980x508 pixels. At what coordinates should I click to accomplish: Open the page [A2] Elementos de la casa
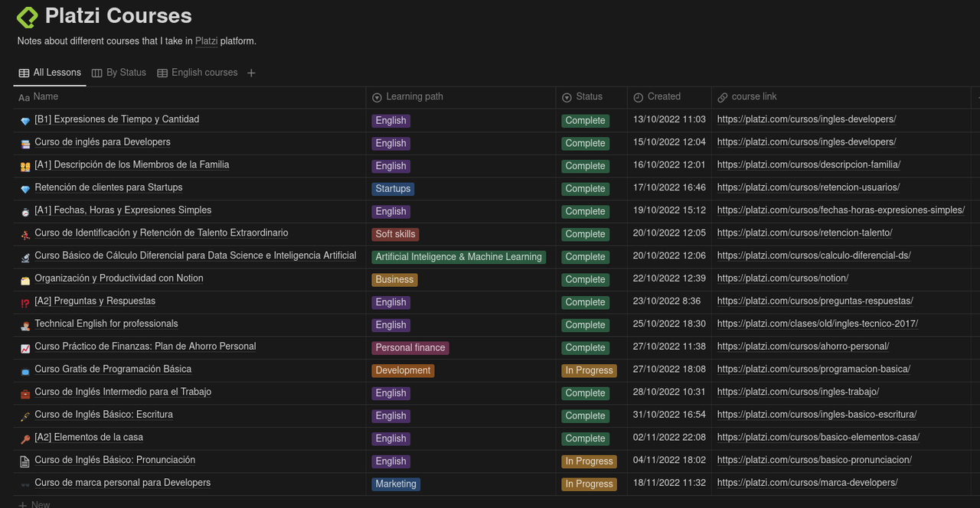coord(89,438)
